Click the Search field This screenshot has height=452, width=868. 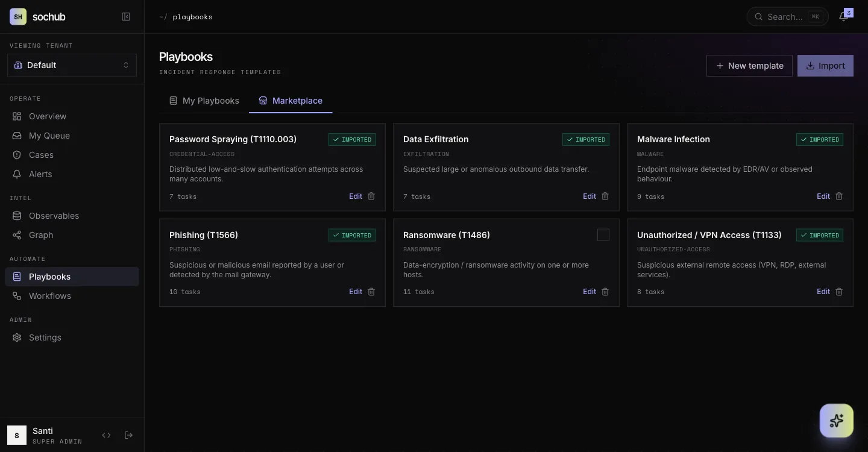(787, 17)
